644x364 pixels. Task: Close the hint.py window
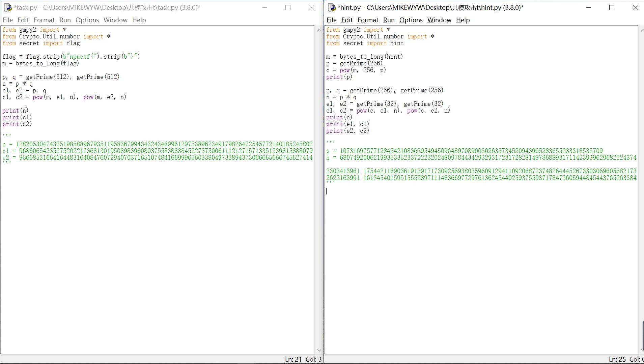tap(636, 7)
